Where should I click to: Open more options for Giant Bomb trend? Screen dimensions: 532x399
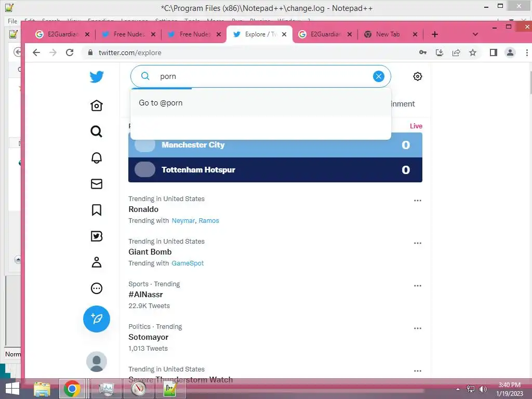tap(418, 243)
